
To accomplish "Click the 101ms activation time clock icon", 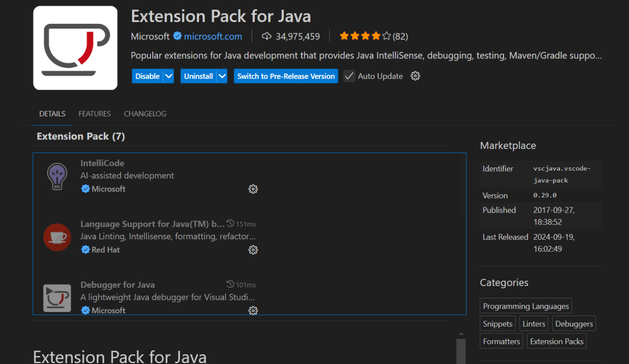I will pos(230,285).
